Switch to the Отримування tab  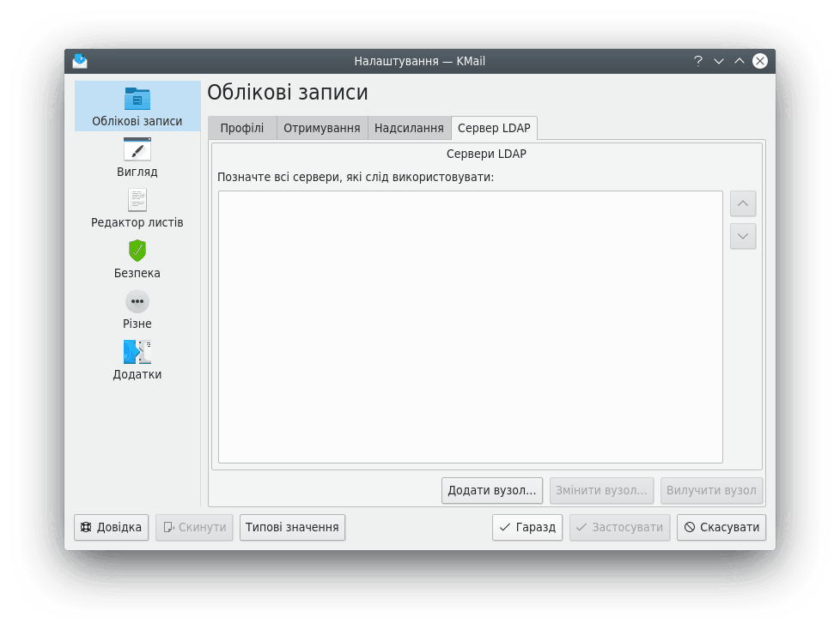point(322,128)
